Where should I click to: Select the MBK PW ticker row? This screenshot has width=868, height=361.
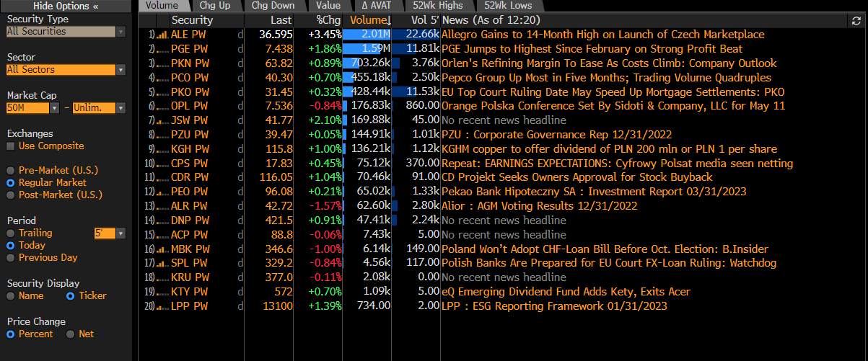click(x=190, y=249)
